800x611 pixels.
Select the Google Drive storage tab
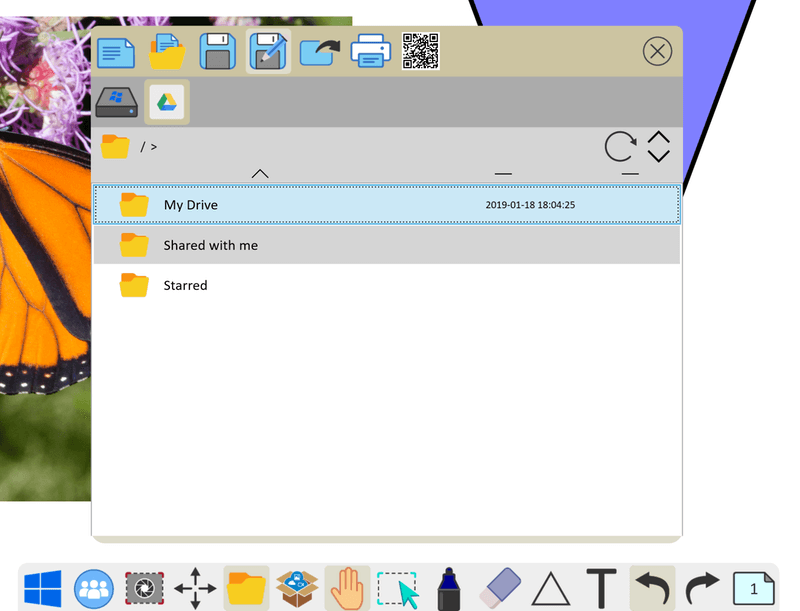167,102
